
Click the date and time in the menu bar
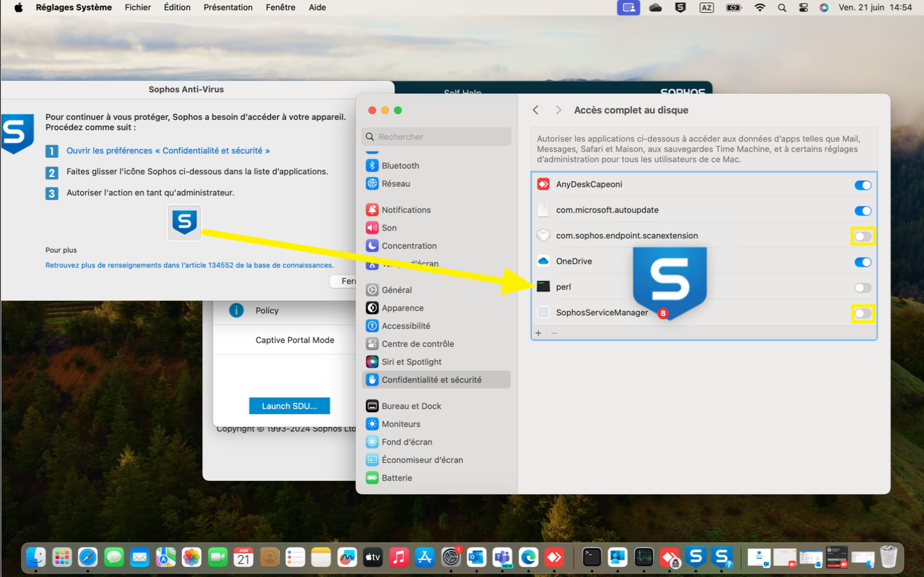[875, 8]
